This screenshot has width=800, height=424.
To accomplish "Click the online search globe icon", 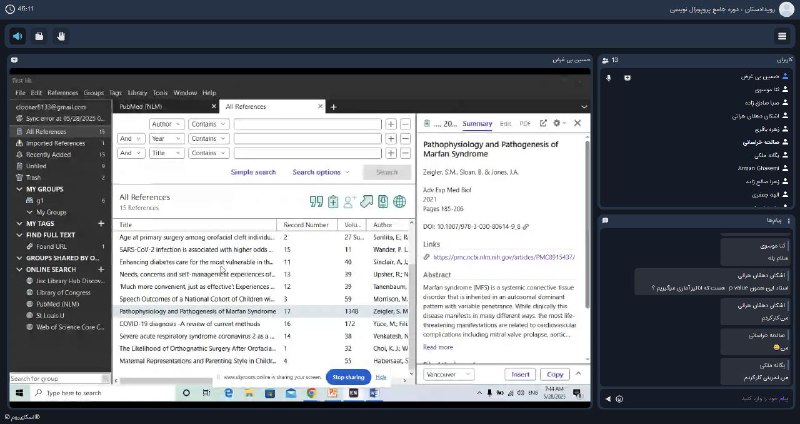I will 399,202.
